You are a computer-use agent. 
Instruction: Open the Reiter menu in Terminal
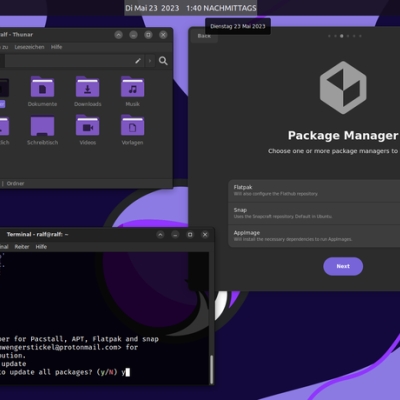[22, 247]
